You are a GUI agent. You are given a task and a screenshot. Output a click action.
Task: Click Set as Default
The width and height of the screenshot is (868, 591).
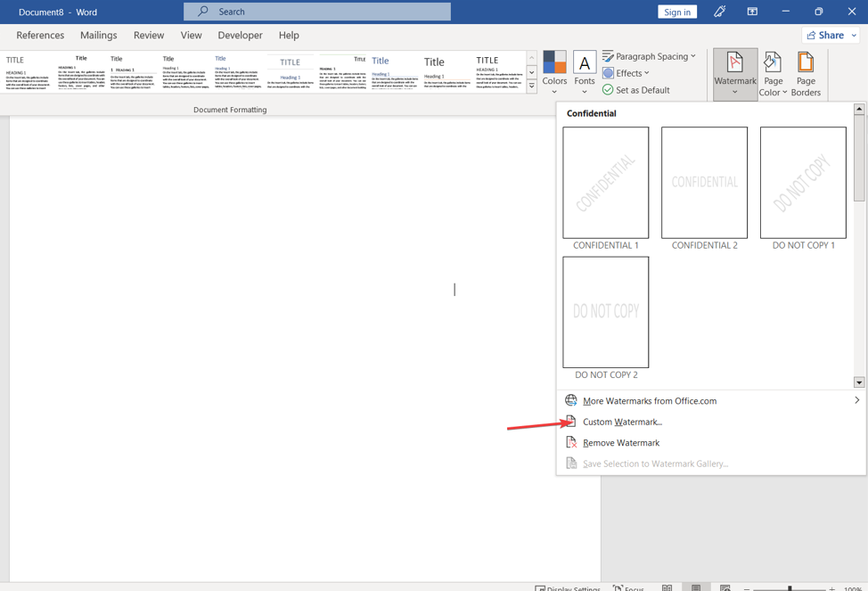coord(636,90)
